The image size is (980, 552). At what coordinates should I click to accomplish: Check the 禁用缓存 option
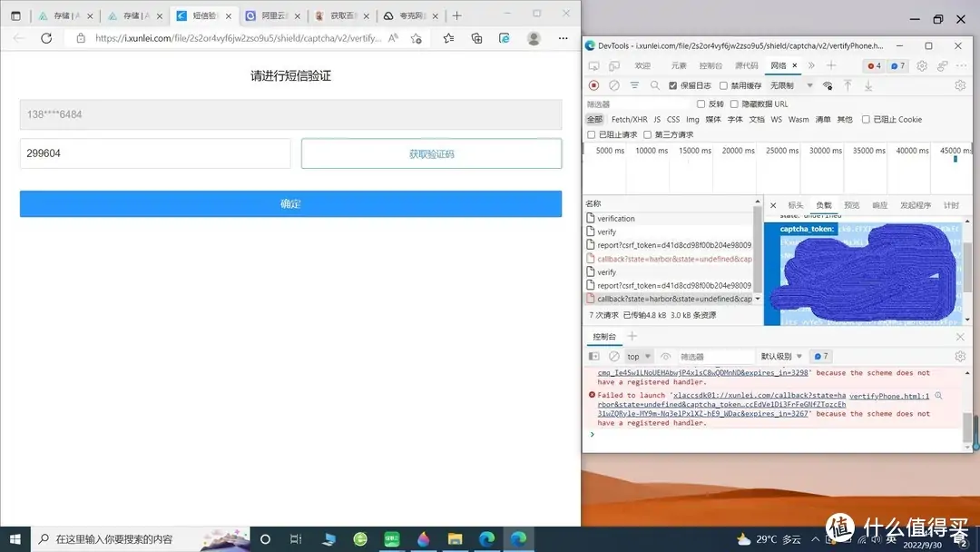(722, 86)
